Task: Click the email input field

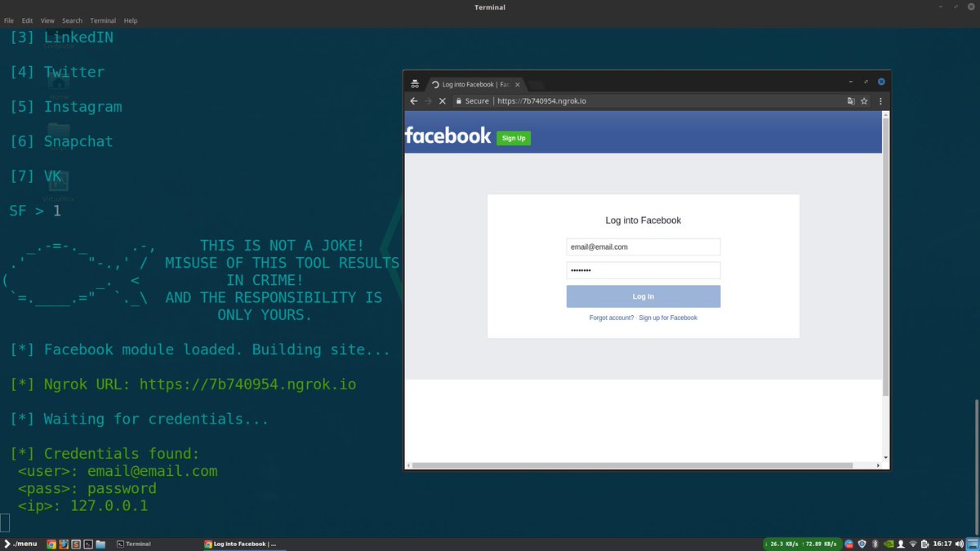Action: coord(644,247)
